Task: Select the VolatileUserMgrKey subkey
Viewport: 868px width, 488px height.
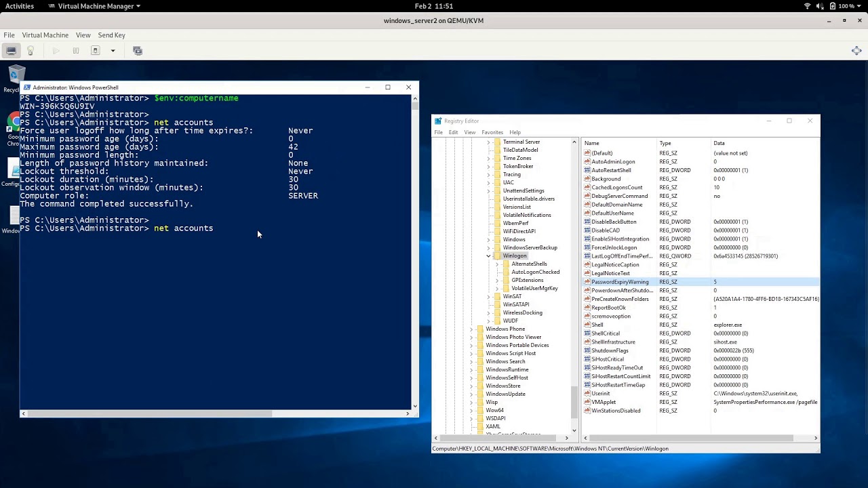Action: pos(534,288)
